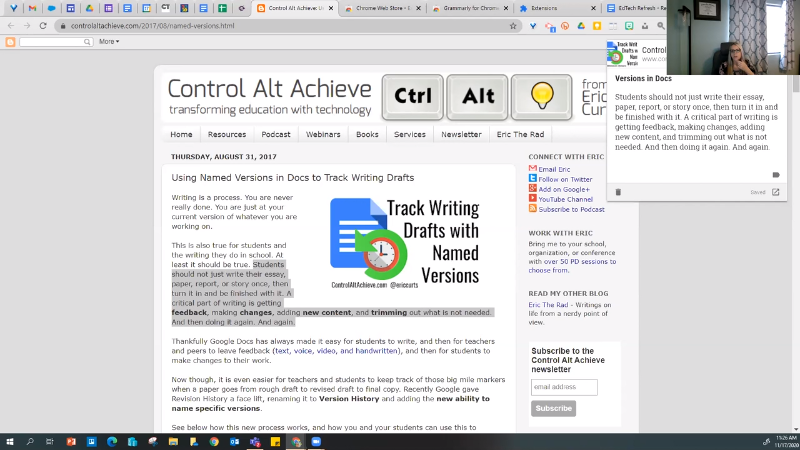
Task: Delete the Keep note with trash icon
Action: (618, 192)
